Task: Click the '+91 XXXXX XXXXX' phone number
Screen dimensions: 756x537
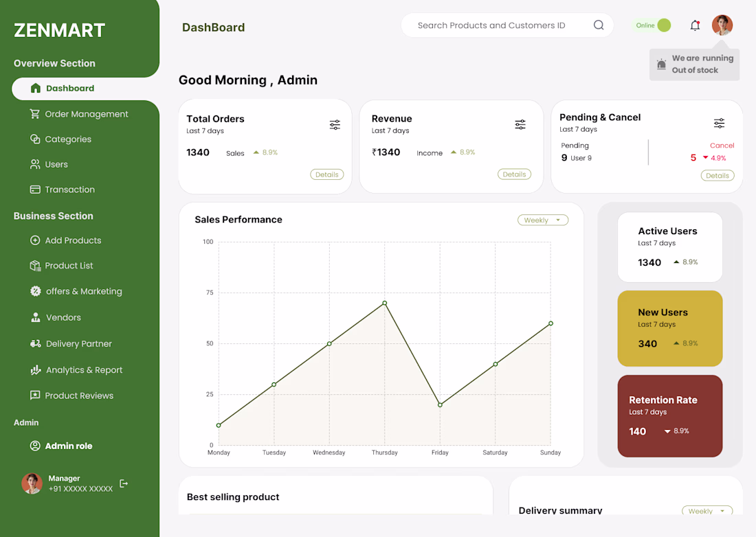Action: [80, 489]
